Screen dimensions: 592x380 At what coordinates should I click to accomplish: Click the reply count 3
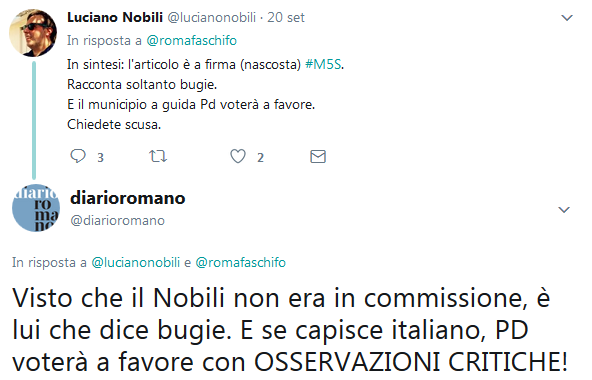pyautogui.click(x=100, y=158)
